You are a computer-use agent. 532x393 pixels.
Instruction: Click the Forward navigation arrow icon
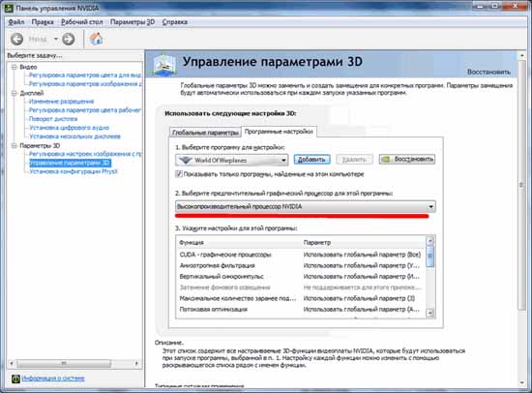(69, 39)
